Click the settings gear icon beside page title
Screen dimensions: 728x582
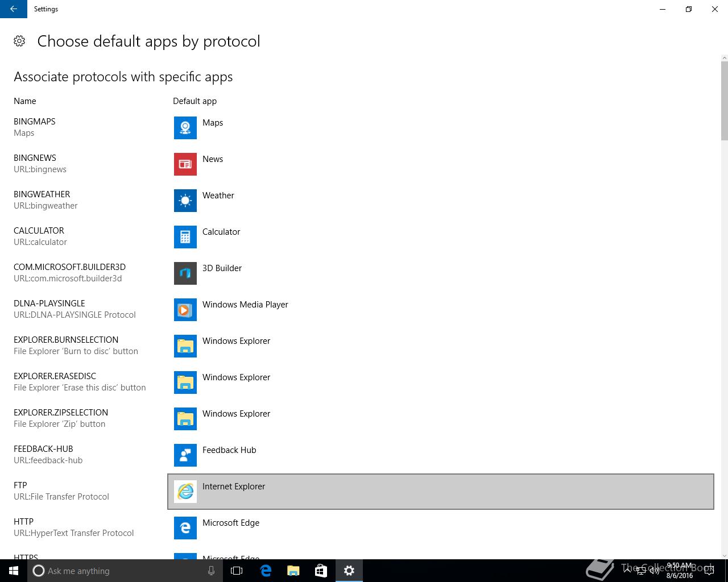(x=19, y=41)
